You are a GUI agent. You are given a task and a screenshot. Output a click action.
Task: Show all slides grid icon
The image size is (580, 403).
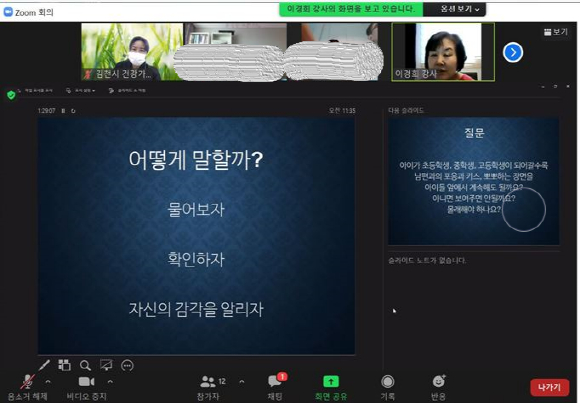point(64,365)
